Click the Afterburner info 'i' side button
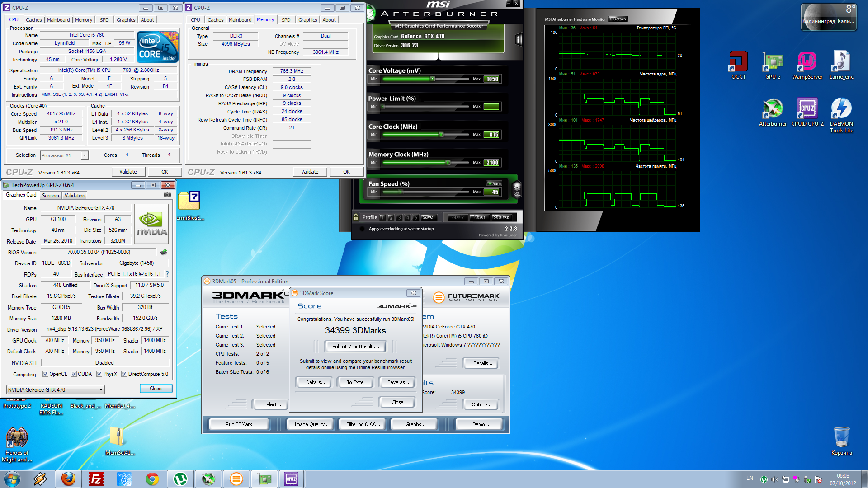868x488 pixels. 519,40
